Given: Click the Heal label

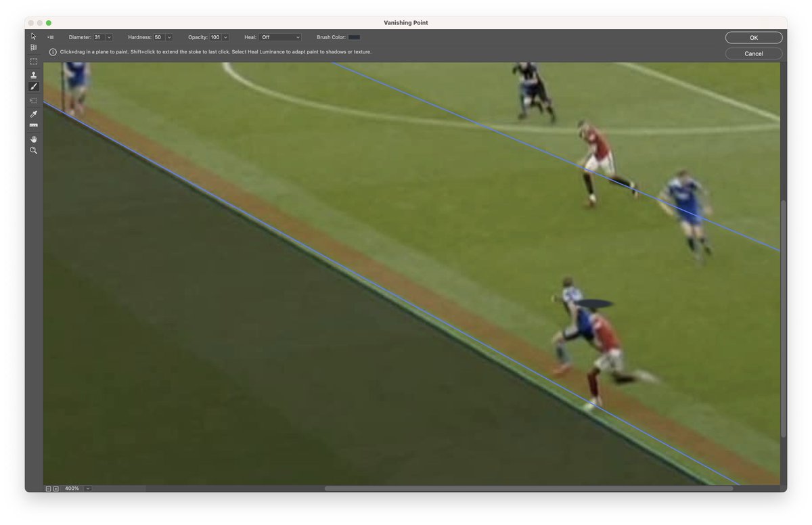Looking at the screenshot, I should click(x=250, y=37).
